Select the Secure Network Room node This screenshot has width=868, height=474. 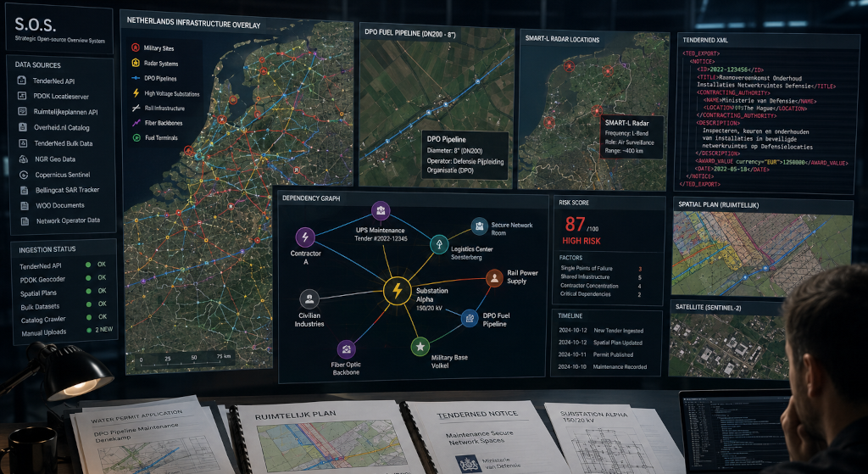[480, 226]
